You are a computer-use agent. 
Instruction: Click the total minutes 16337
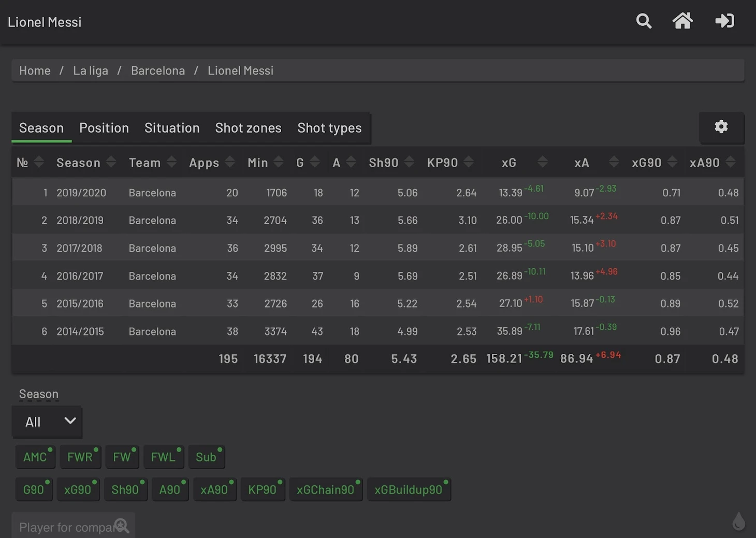click(x=270, y=359)
